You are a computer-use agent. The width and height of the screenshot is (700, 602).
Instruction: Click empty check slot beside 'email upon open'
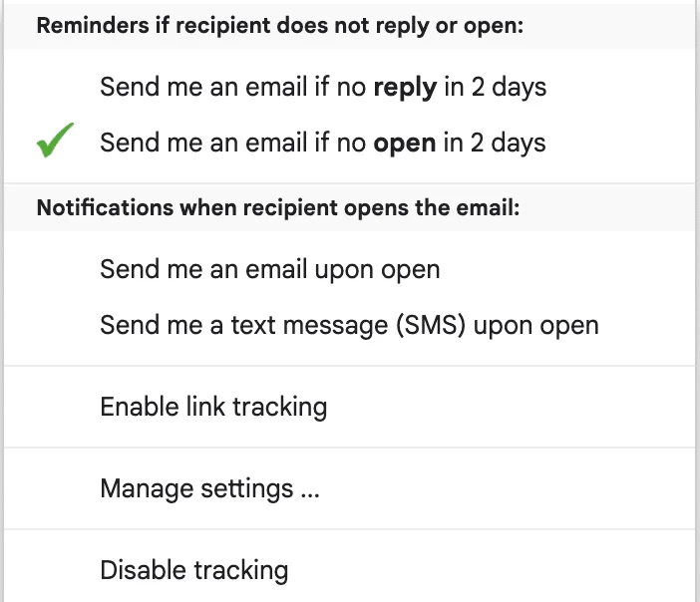[55, 269]
